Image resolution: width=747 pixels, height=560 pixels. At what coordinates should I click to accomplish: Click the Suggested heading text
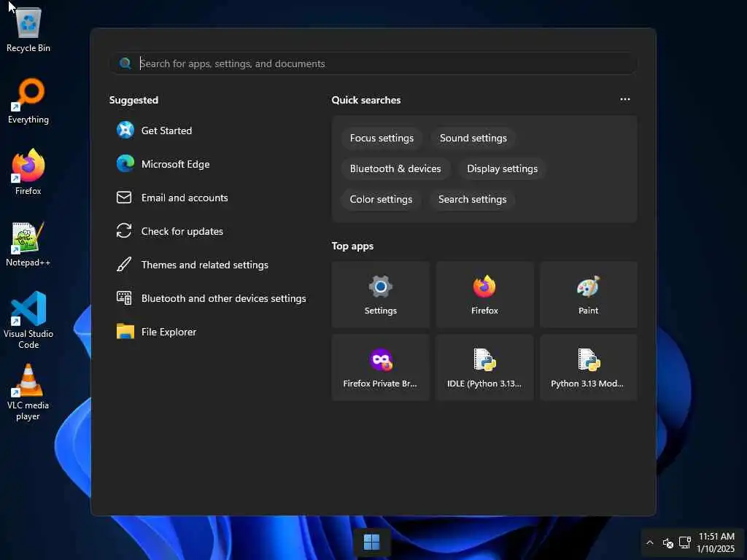pyautogui.click(x=134, y=100)
